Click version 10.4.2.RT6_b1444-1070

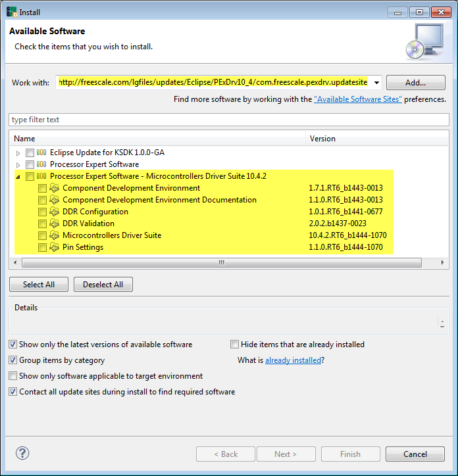click(347, 235)
